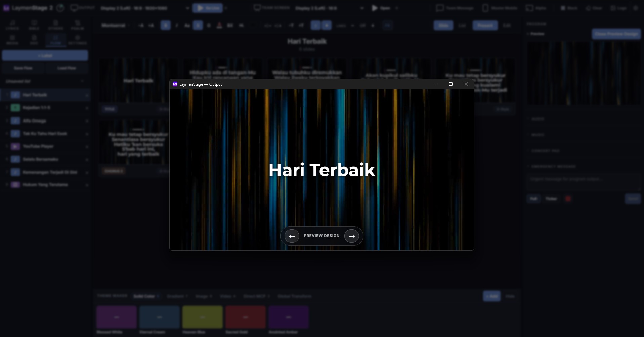Open the Montserrat font dropdown in main window

tap(116, 25)
